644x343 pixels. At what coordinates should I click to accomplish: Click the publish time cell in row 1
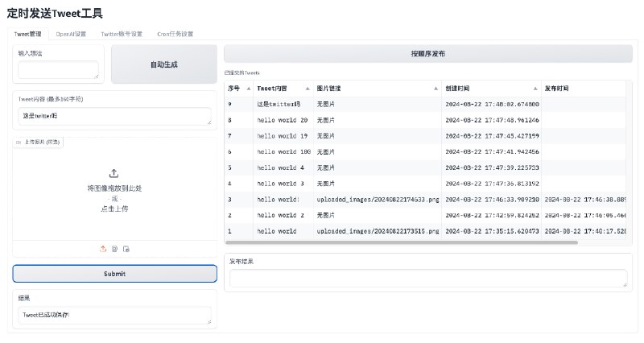(584, 231)
